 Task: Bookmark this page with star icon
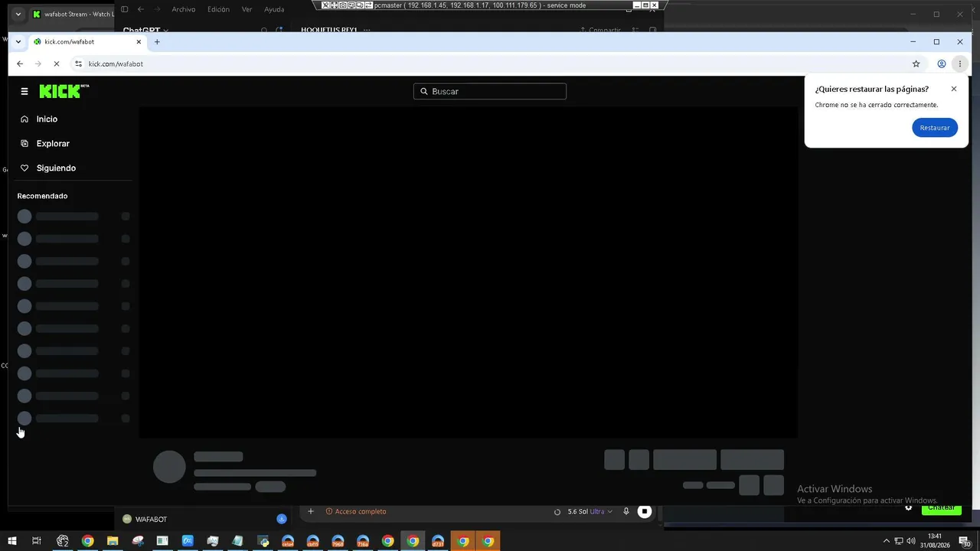916,64
